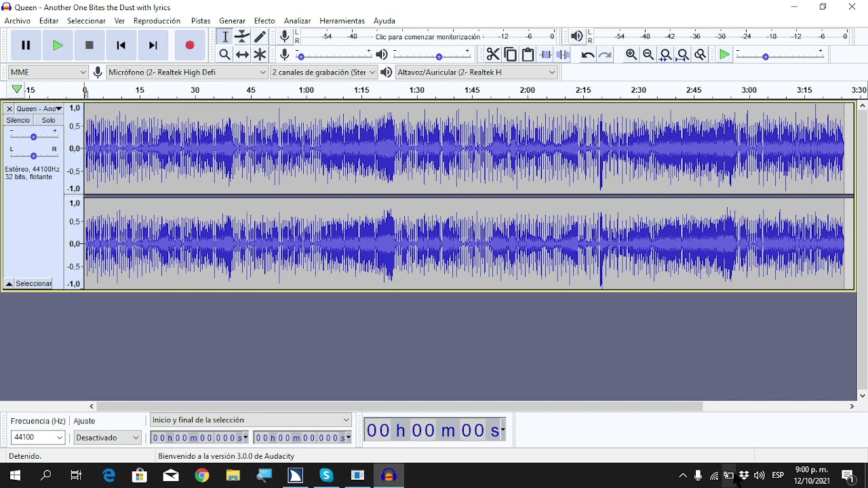Cut selection with the scissors icon
The image size is (868, 488).
tap(493, 54)
